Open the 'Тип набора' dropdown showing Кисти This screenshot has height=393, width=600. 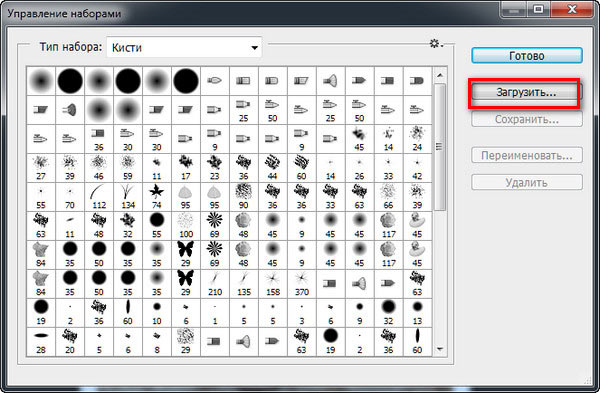184,47
